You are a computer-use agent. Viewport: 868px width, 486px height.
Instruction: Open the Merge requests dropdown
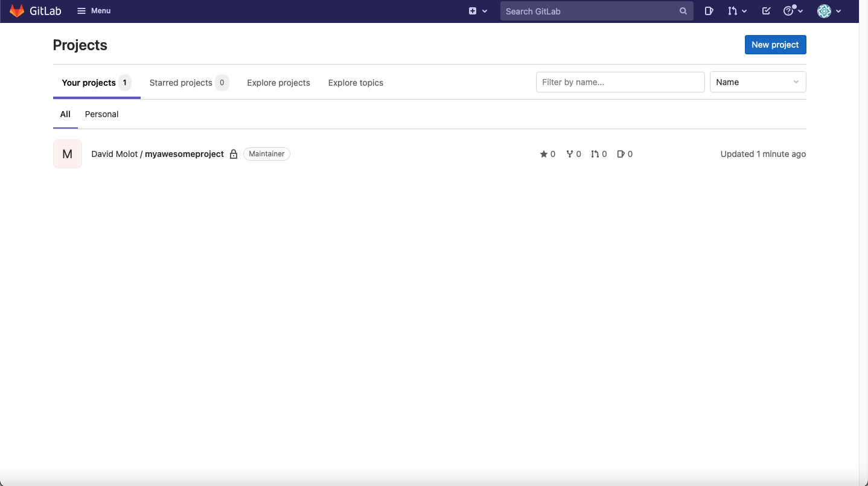pyautogui.click(x=737, y=11)
